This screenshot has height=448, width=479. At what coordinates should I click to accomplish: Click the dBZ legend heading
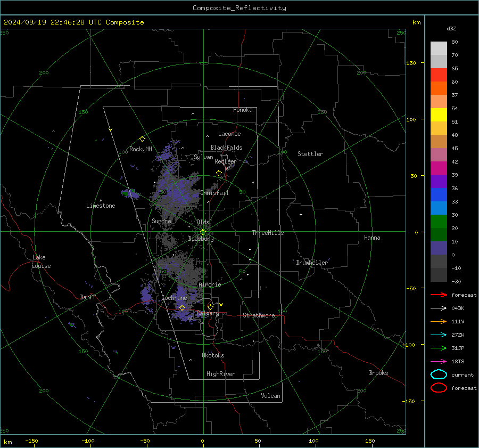point(451,28)
